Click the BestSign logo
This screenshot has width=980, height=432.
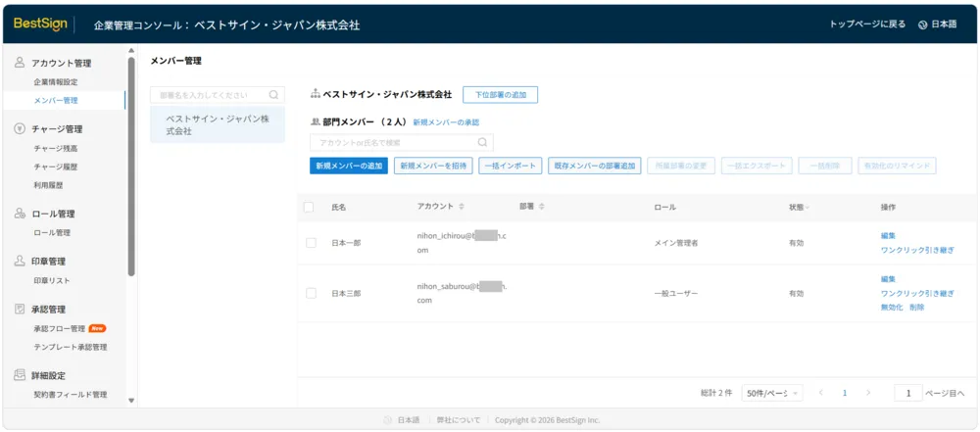tap(40, 24)
